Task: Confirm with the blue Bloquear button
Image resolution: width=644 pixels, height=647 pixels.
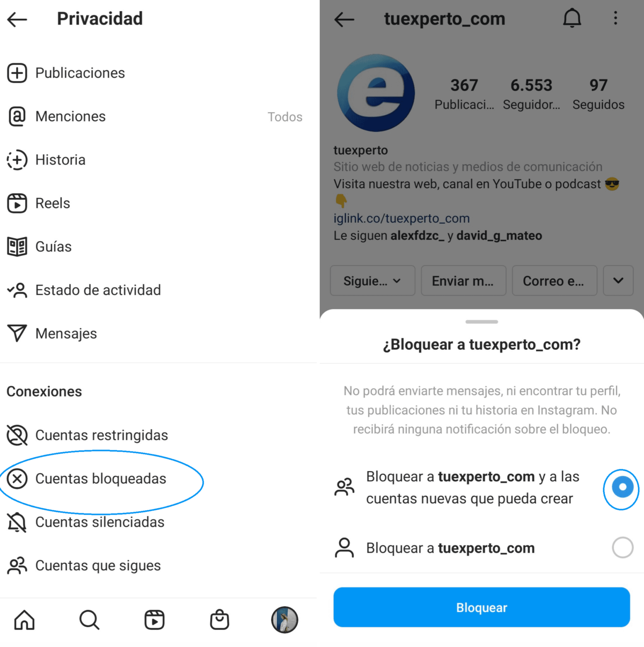Action: click(x=481, y=607)
